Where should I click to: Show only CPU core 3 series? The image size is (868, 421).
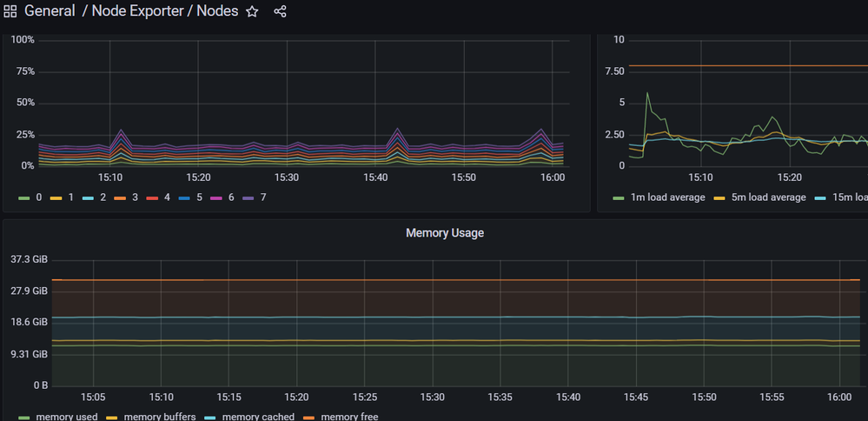point(135,197)
